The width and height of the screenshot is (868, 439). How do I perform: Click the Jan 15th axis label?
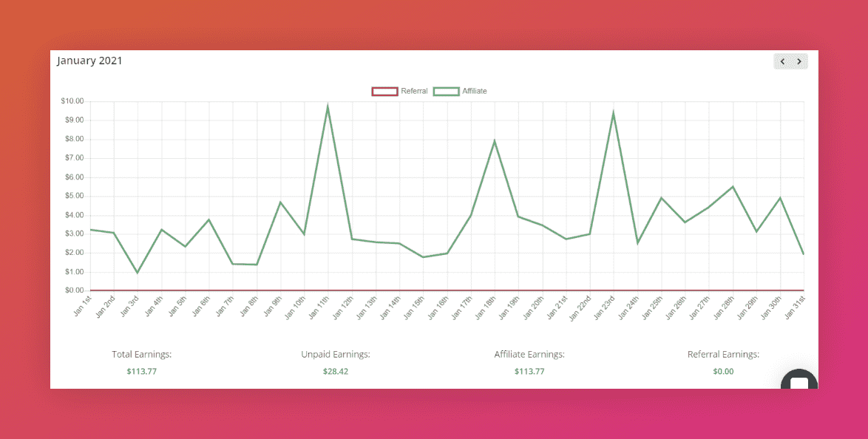tap(414, 307)
